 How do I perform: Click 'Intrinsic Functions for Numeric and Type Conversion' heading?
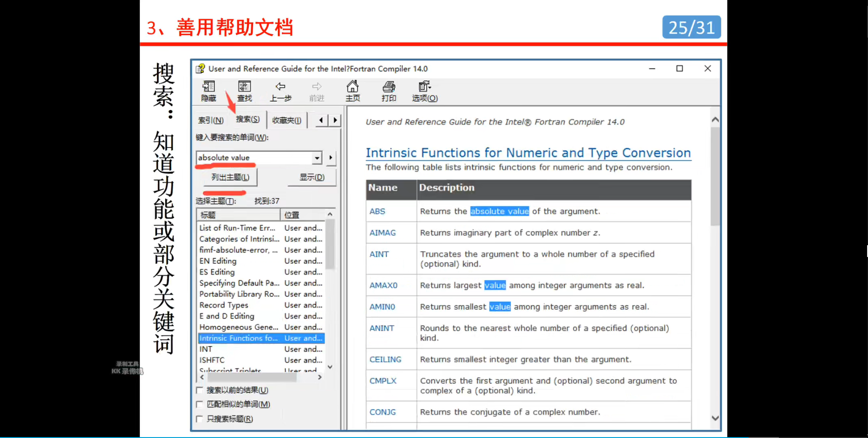pyautogui.click(x=528, y=153)
